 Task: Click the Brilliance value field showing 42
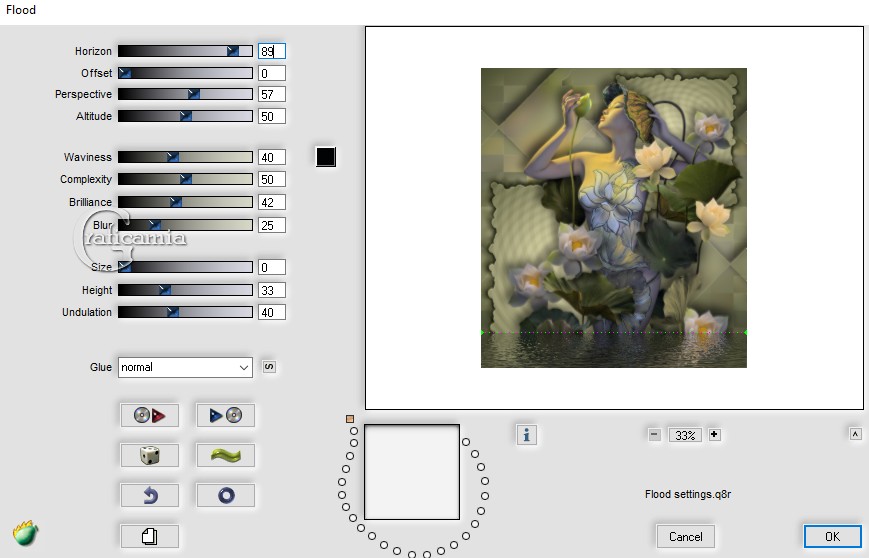click(272, 202)
